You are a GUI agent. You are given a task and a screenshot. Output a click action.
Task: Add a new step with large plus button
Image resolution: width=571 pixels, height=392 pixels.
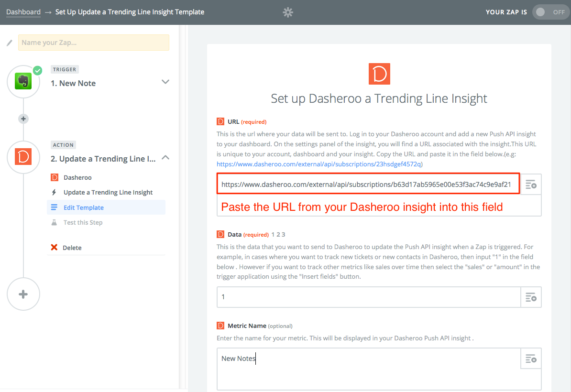(23, 294)
